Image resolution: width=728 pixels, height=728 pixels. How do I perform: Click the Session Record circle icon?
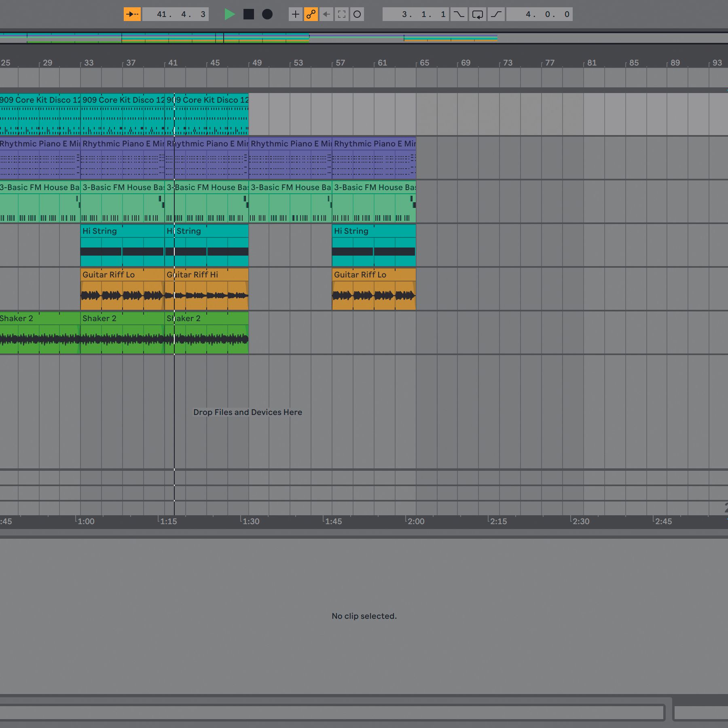pos(357,14)
